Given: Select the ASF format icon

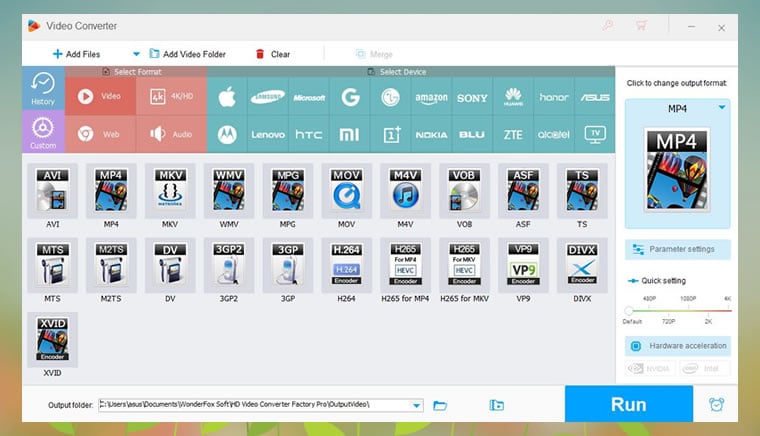Looking at the screenshot, I should point(523,190).
